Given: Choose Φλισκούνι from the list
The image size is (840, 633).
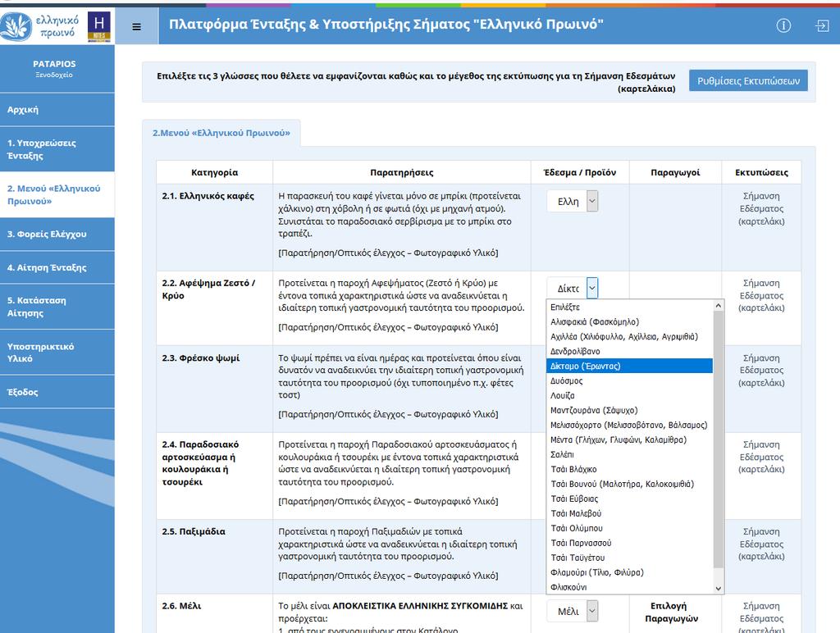Looking at the screenshot, I should point(630,587).
